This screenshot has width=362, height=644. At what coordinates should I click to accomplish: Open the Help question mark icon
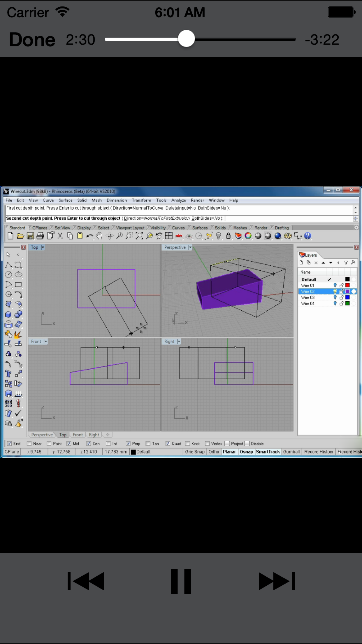click(307, 236)
